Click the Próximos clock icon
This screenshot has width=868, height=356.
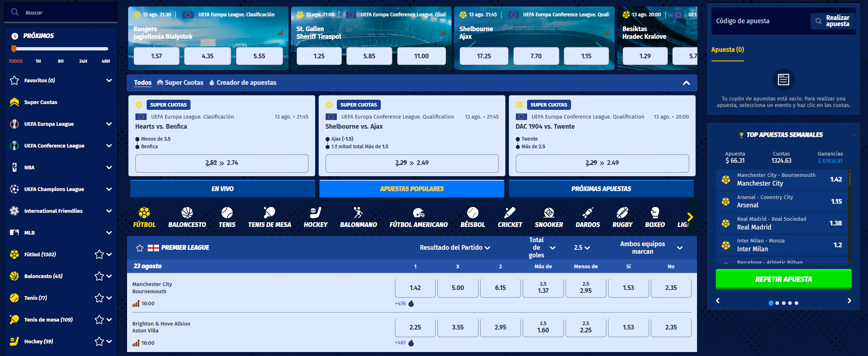click(15, 36)
